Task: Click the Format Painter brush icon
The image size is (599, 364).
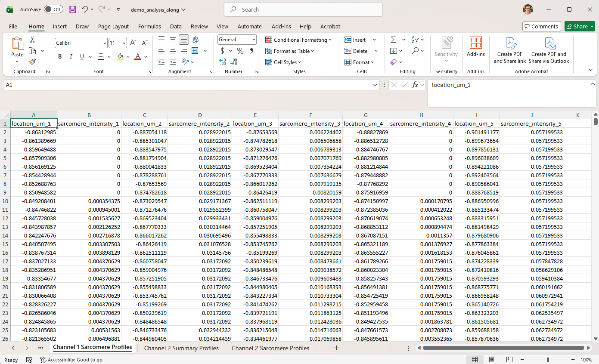Action: 32,62
